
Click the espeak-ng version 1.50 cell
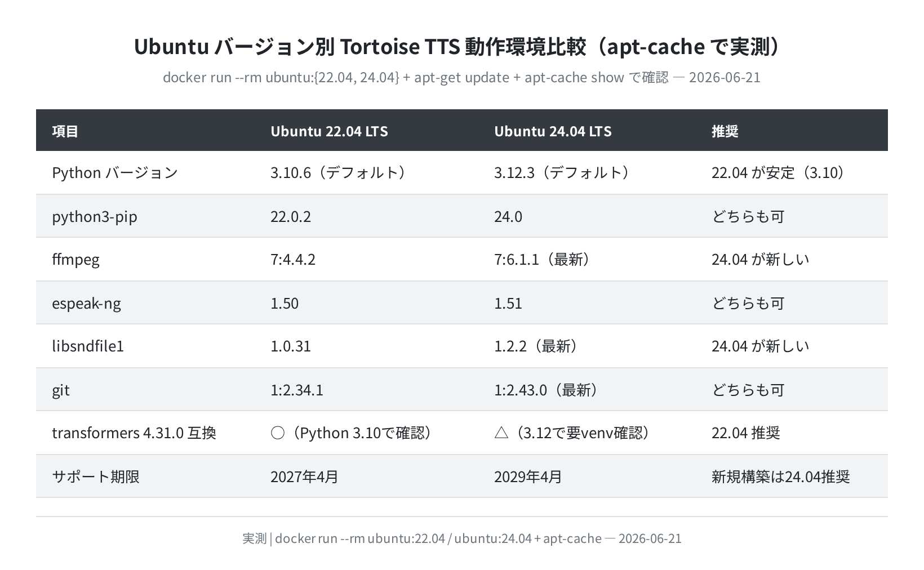click(x=285, y=303)
